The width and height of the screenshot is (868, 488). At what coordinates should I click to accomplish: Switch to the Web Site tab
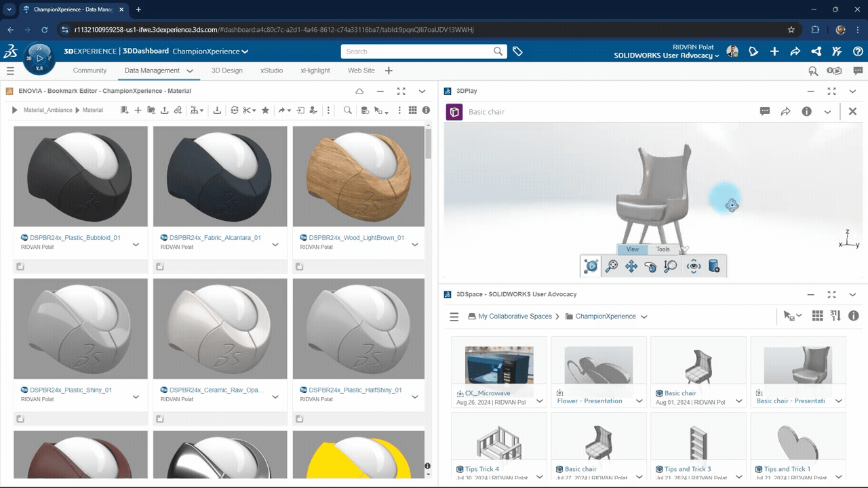point(361,70)
